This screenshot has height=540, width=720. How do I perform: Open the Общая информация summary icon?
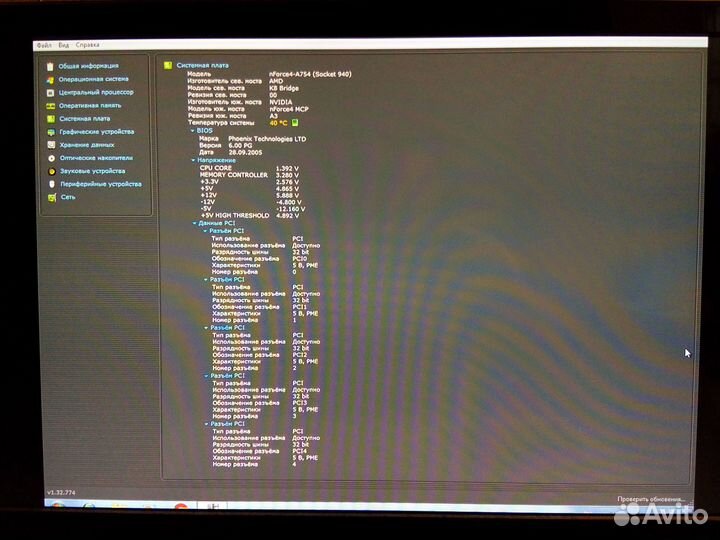50,67
